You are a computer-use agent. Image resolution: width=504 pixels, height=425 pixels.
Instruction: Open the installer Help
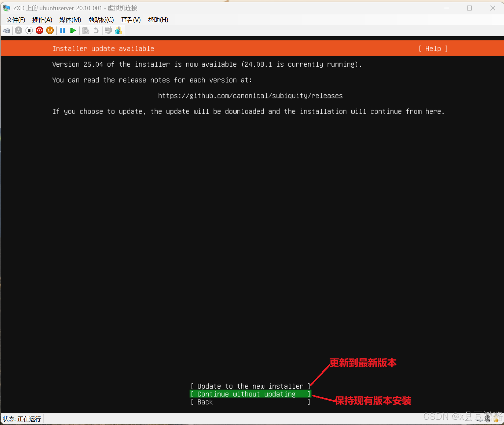click(433, 48)
